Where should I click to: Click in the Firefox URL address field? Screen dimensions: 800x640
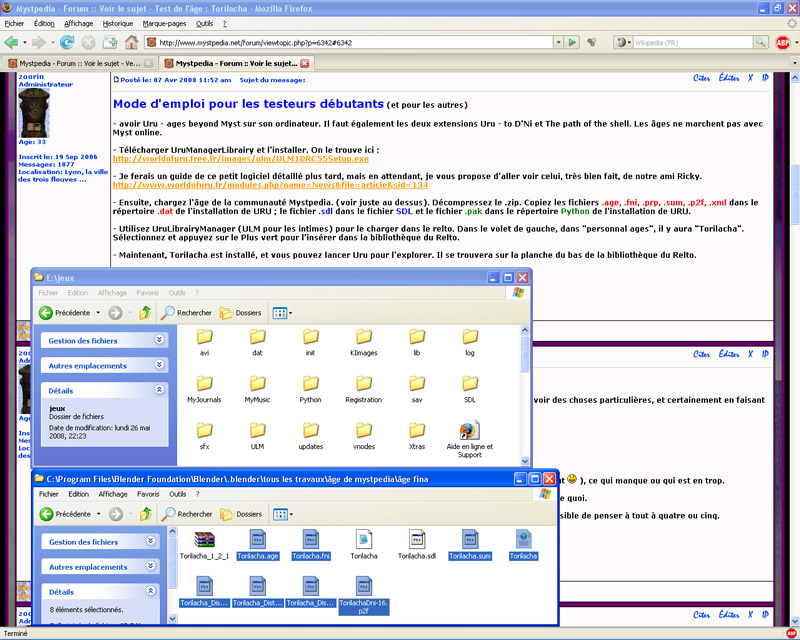pos(349,42)
